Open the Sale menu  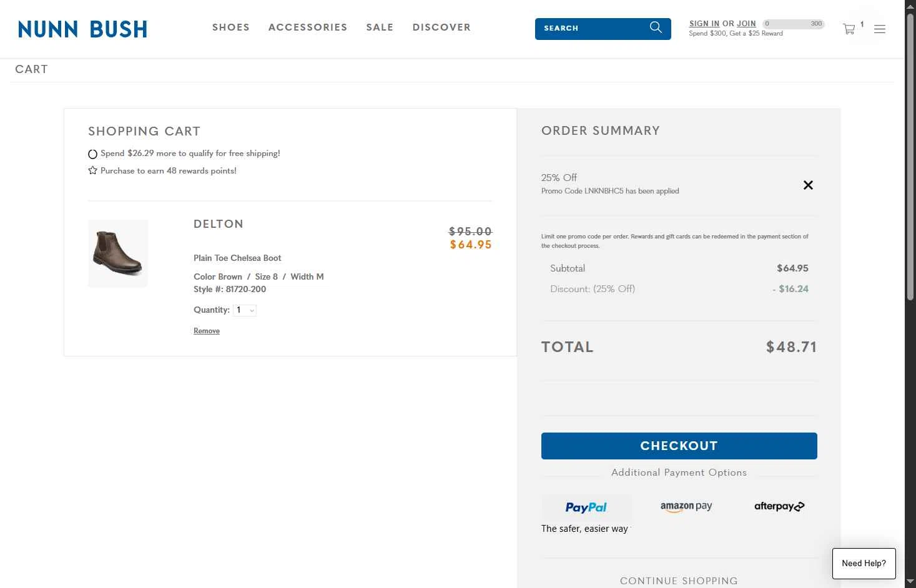point(380,27)
